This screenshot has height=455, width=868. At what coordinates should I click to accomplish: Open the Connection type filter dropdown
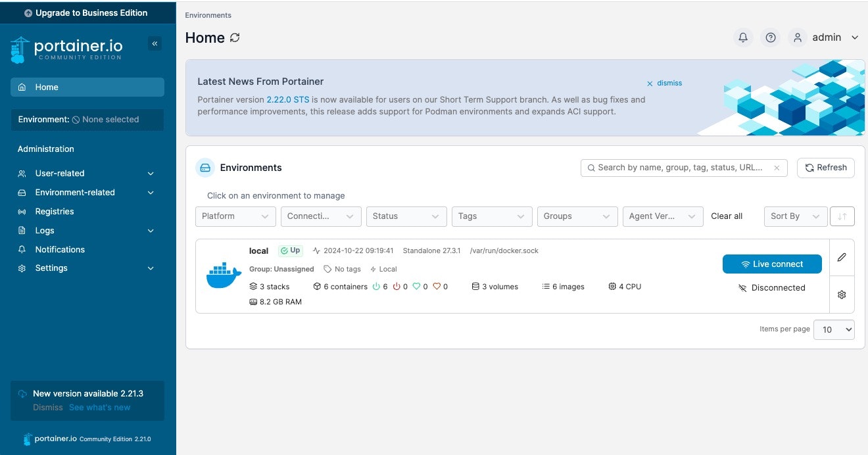(x=321, y=216)
